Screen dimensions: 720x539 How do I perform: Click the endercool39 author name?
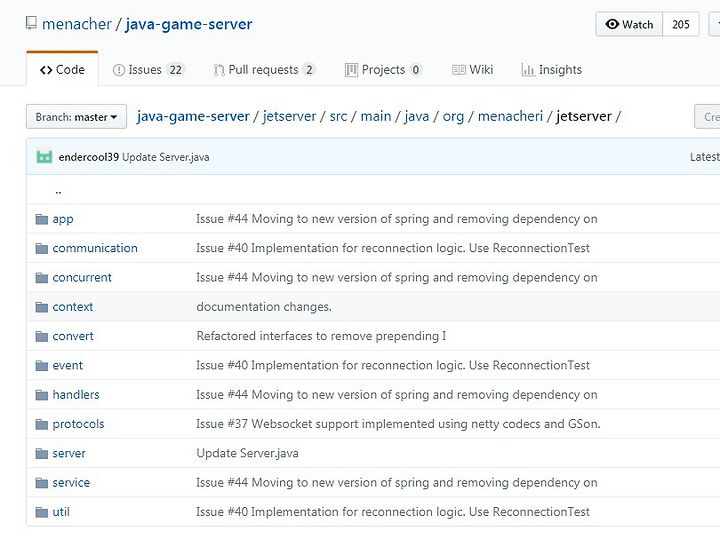coord(89,157)
